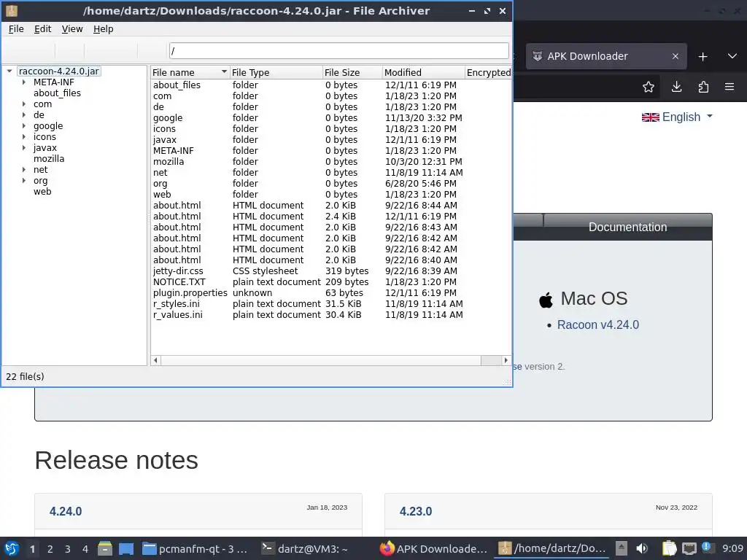Select the plugin.properties file row

point(331,293)
